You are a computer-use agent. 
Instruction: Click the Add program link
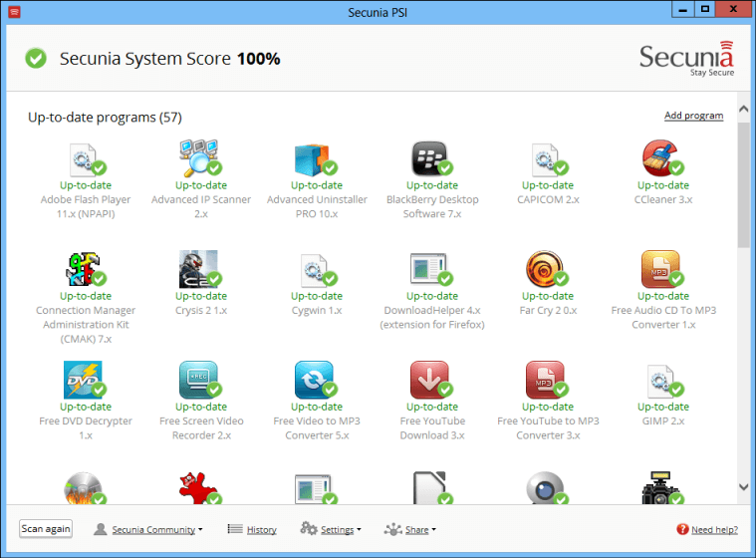(x=693, y=116)
